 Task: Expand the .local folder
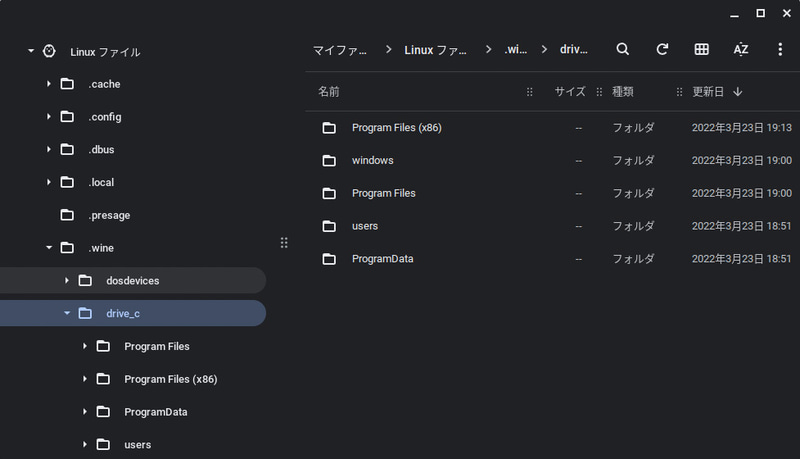pos(48,182)
